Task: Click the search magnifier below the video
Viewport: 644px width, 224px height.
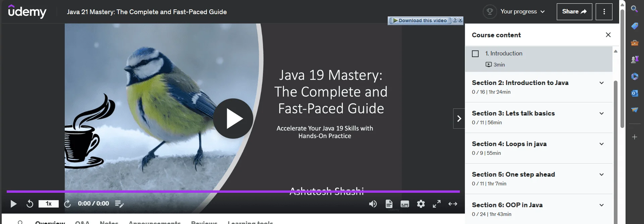Action: coord(20,222)
